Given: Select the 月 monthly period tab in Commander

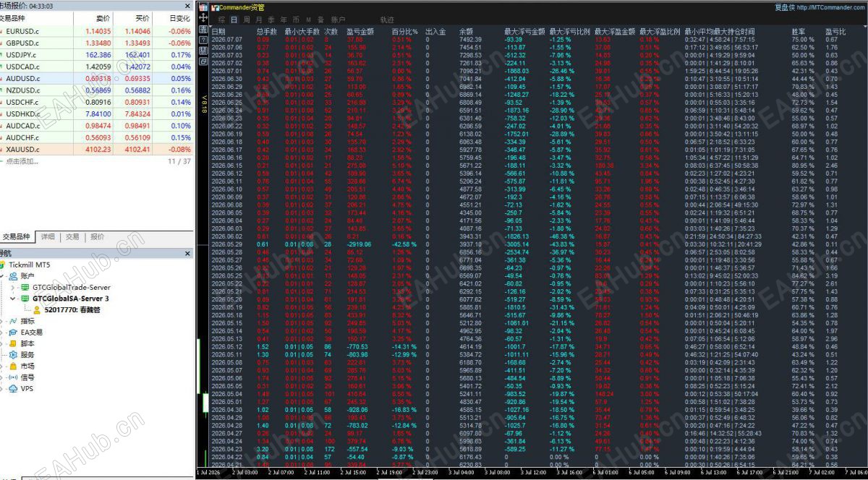Looking at the screenshot, I should 259,20.
